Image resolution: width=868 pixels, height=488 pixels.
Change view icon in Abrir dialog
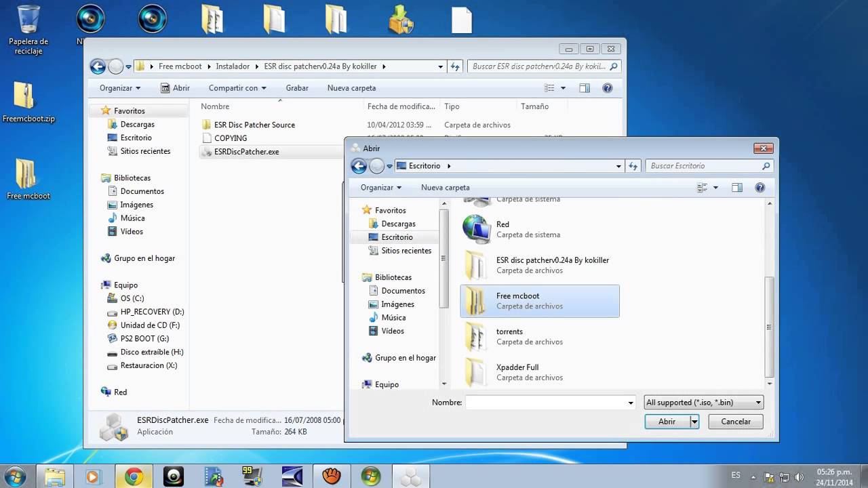(703, 188)
